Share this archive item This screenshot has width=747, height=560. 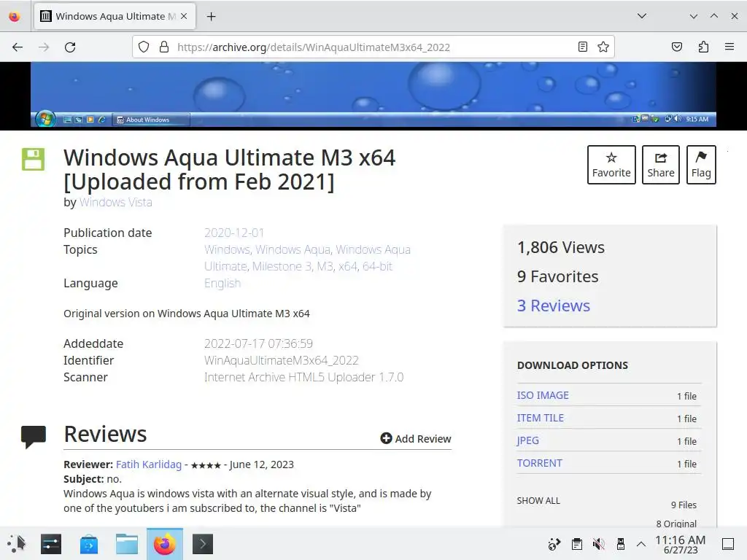(660, 165)
